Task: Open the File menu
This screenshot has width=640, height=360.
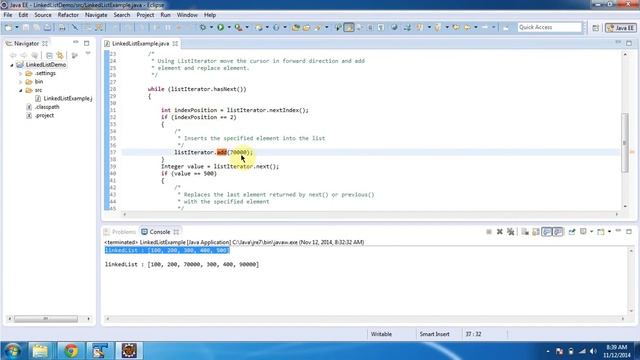Action: 8,15
